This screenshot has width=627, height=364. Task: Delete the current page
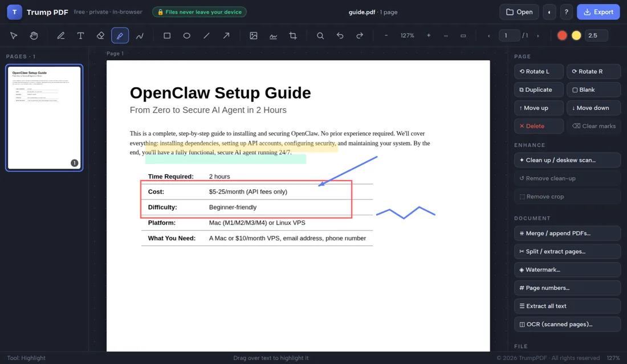click(x=539, y=126)
